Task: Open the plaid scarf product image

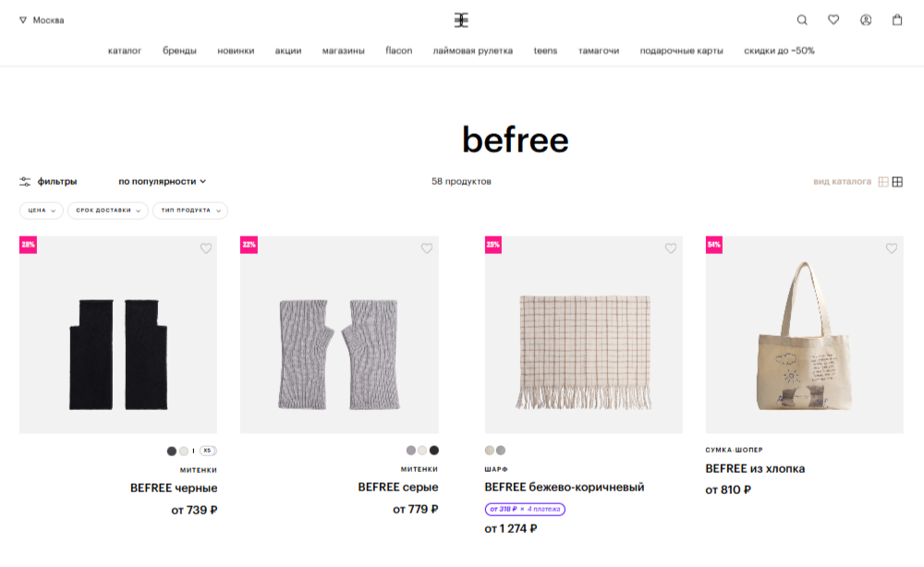Action: click(584, 335)
